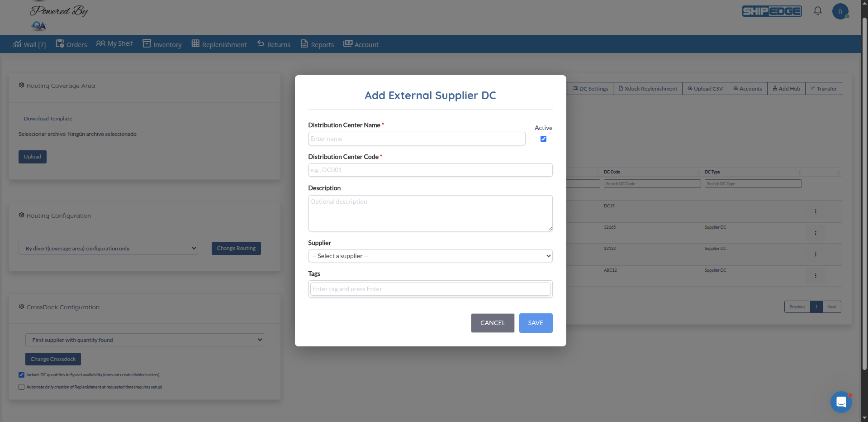
Task: Open the Inventory menu
Action: (162, 44)
